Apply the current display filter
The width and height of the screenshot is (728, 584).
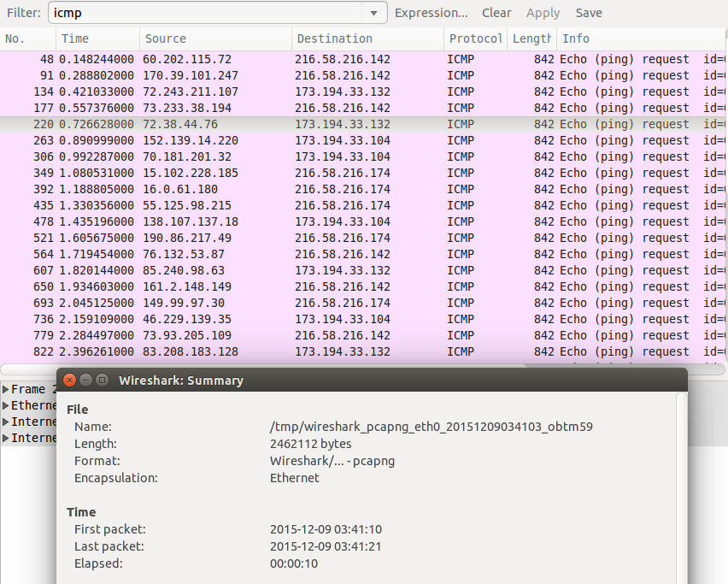click(x=543, y=13)
